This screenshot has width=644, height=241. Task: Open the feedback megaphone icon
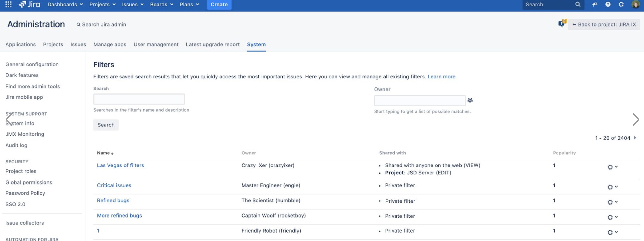point(595,4)
